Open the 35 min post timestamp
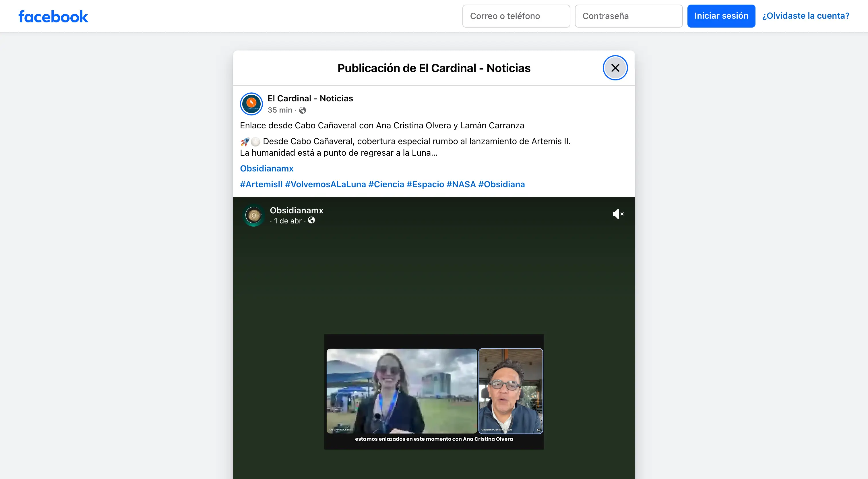The width and height of the screenshot is (868, 479). click(280, 110)
